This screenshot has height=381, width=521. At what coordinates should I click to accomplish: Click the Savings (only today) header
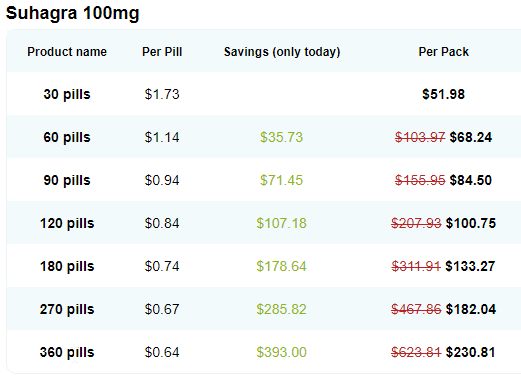282,52
